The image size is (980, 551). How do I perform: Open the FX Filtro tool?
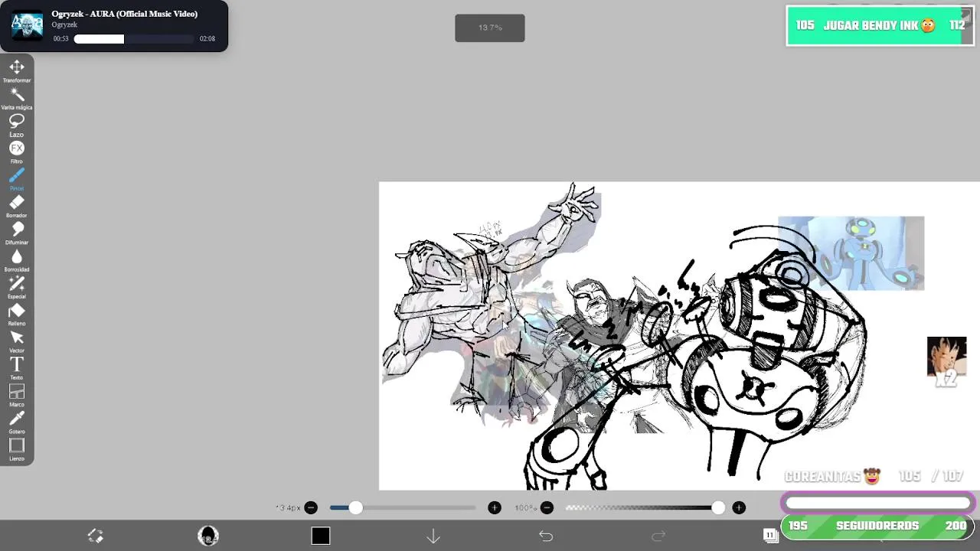[x=17, y=152]
